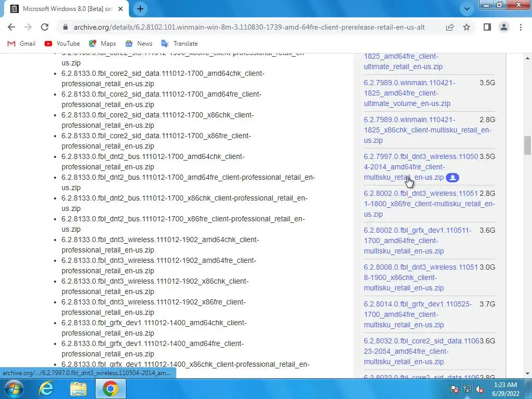Open the browser side panel

point(487,27)
